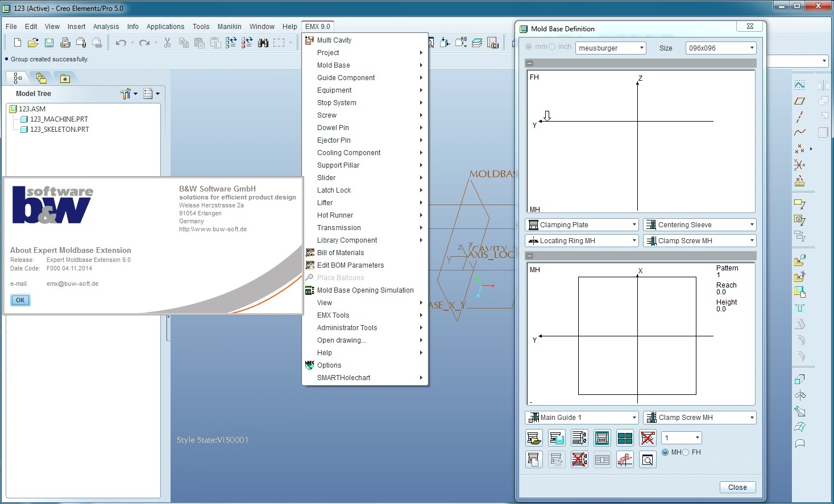The width and height of the screenshot is (834, 504).
Task: Open the Analysis menu in menu bar
Action: [x=106, y=27]
